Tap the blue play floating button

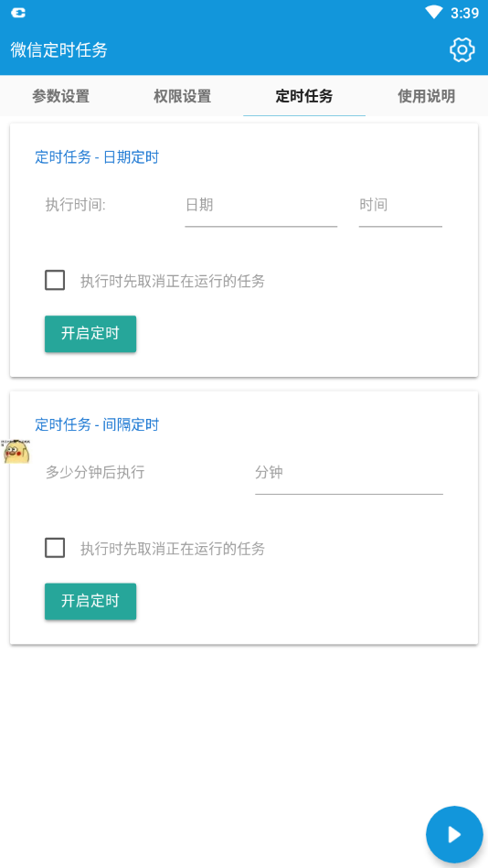455,834
